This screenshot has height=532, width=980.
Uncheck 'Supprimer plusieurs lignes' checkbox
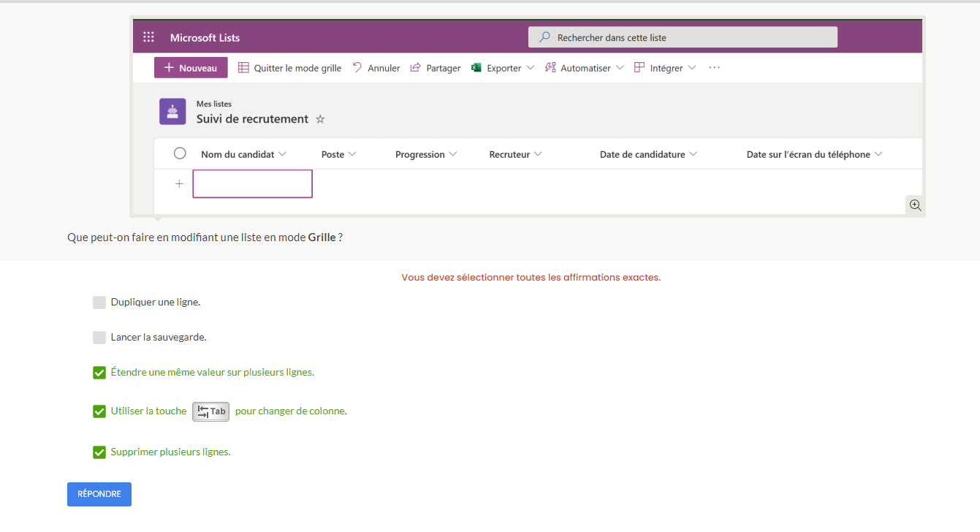click(99, 452)
